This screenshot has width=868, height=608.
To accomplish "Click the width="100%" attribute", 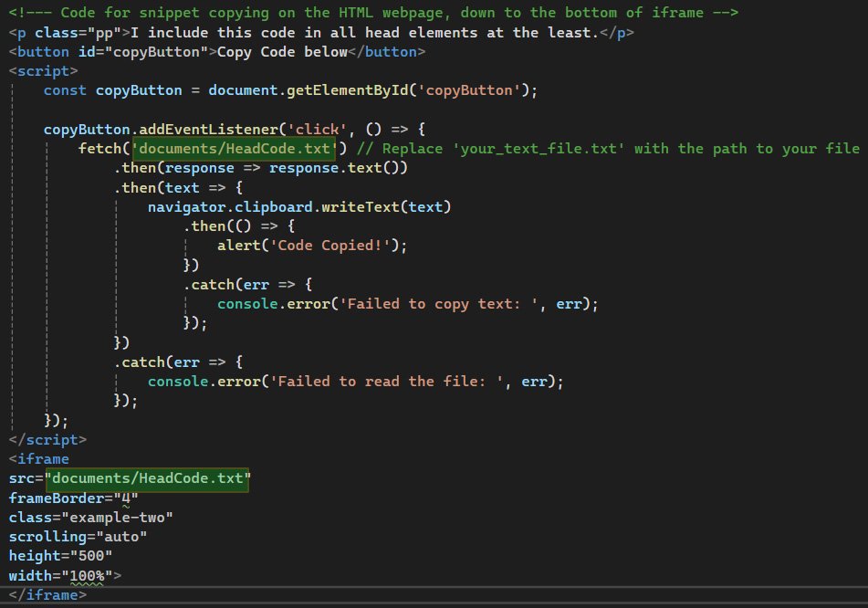I will click(60, 576).
